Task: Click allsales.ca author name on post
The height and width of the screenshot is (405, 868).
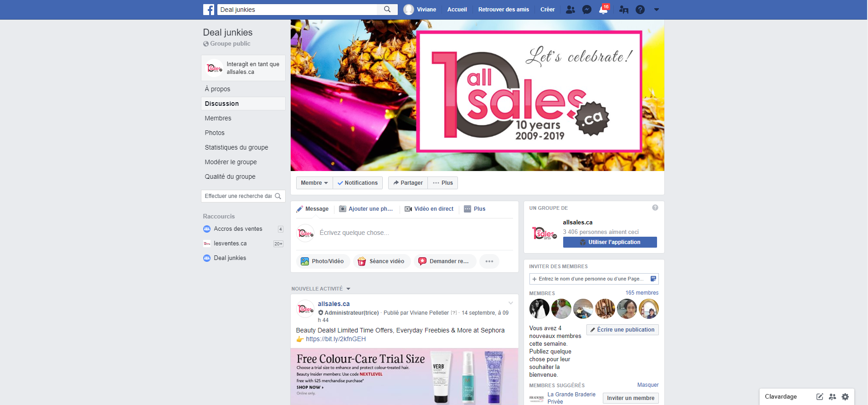Action: [334, 304]
